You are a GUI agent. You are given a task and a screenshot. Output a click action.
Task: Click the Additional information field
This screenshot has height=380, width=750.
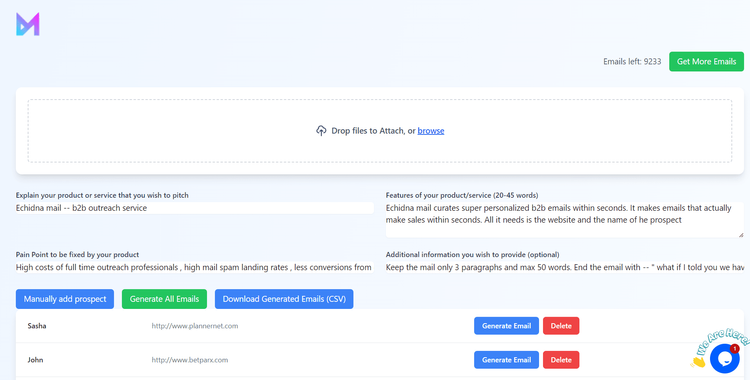564,268
